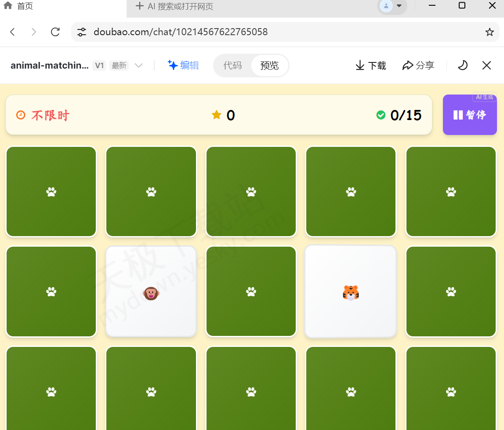Click the revealed monkey card
The height and width of the screenshot is (430, 504).
point(151,292)
